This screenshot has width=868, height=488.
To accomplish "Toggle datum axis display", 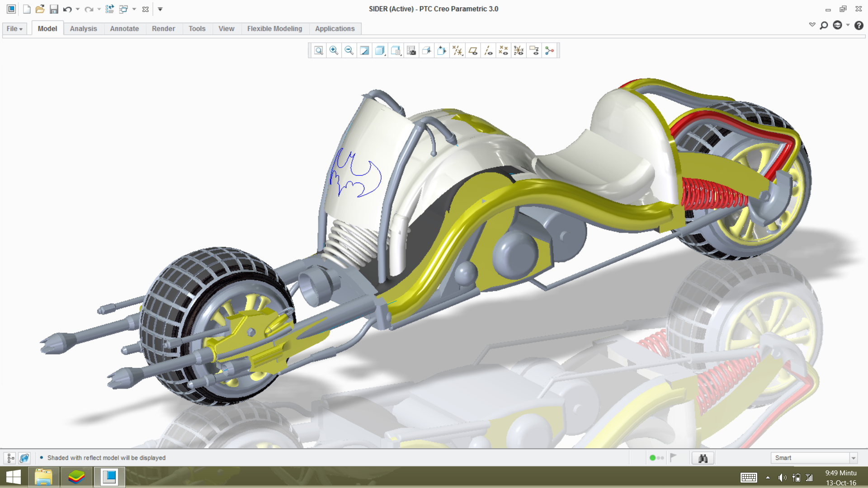I will tap(488, 51).
